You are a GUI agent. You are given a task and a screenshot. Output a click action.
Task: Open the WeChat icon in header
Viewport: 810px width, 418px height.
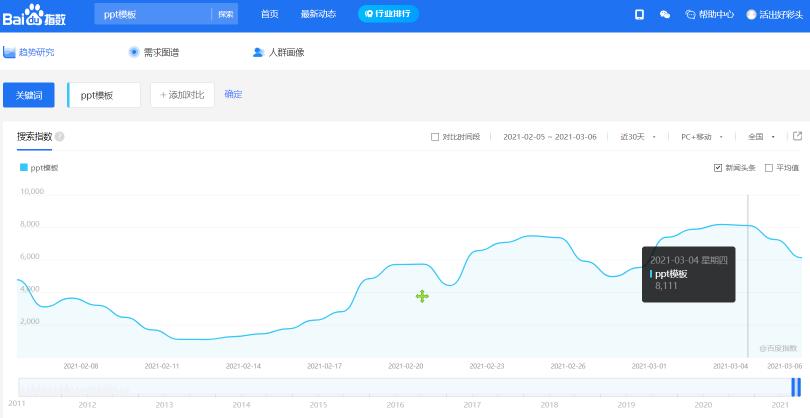(x=665, y=14)
